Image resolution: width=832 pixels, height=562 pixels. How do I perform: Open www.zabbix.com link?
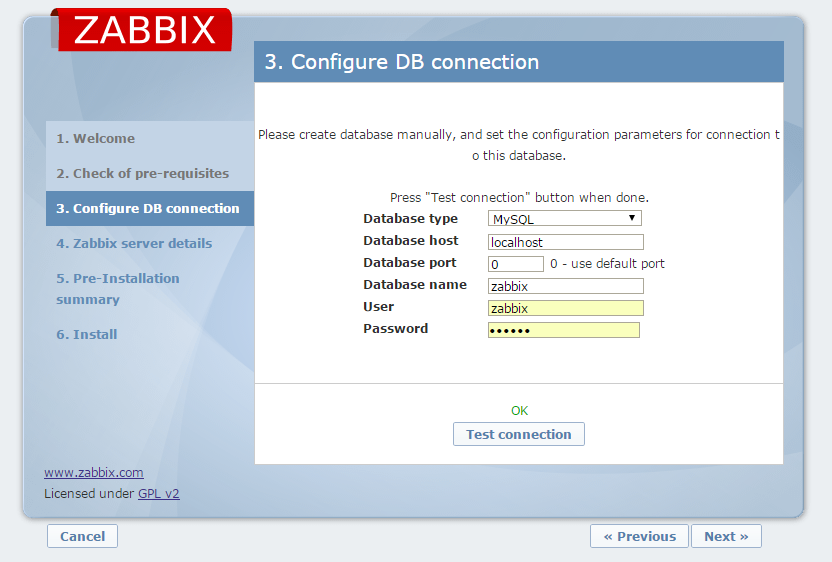[x=93, y=472]
